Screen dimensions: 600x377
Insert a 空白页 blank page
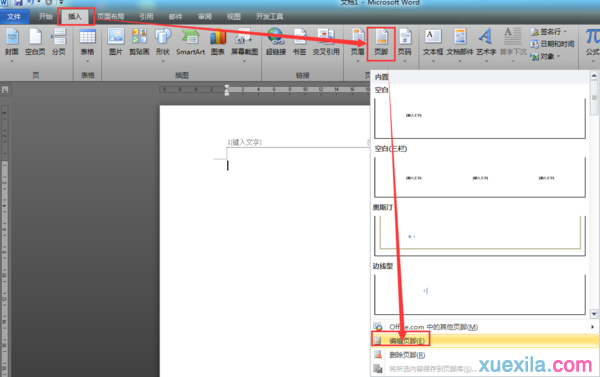(35, 41)
